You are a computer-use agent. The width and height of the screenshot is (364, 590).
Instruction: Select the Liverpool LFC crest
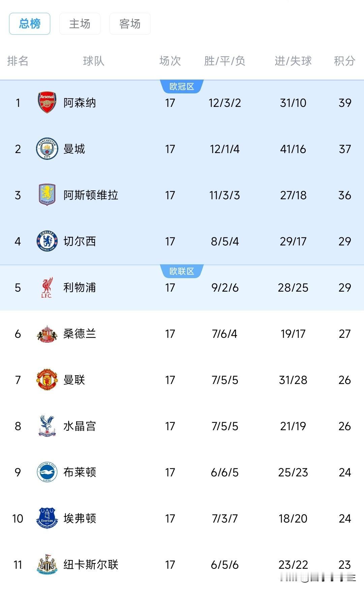click(47, 288)
